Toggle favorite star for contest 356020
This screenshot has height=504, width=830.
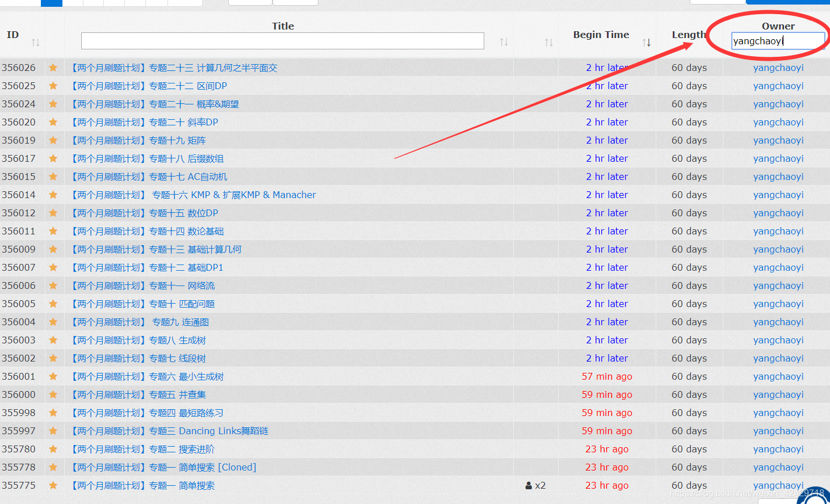pos(53,122)
